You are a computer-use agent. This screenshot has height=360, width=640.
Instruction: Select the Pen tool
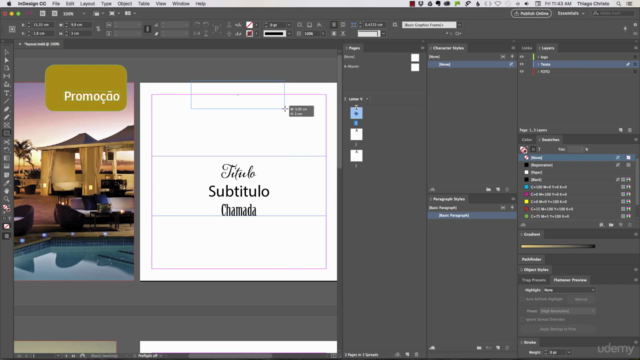click(x=7, y=109)
